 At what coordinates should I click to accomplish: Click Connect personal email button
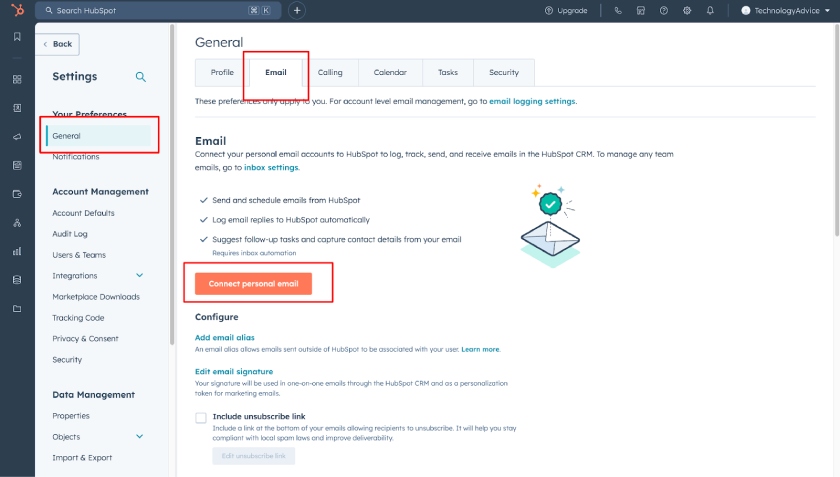click(x=253, y=284)
